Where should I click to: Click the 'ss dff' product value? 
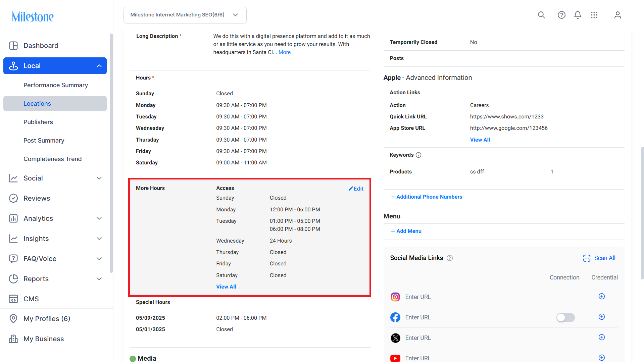tap(477, 172)
